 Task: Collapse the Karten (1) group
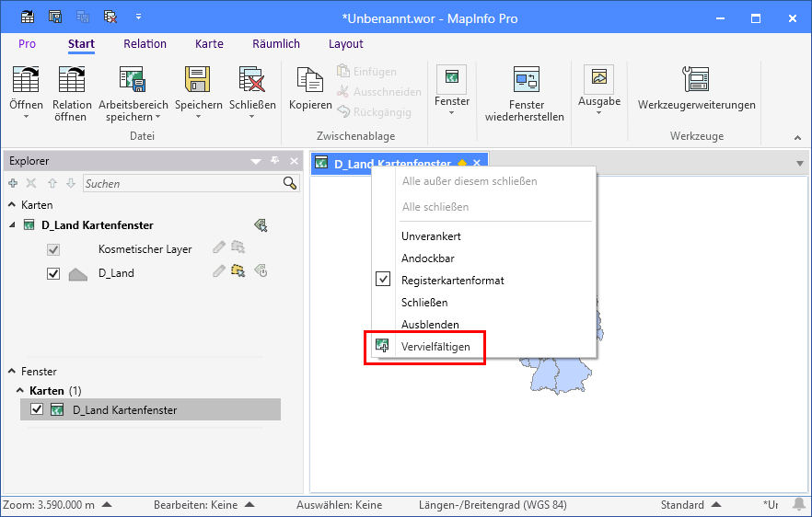click(20, 390)
